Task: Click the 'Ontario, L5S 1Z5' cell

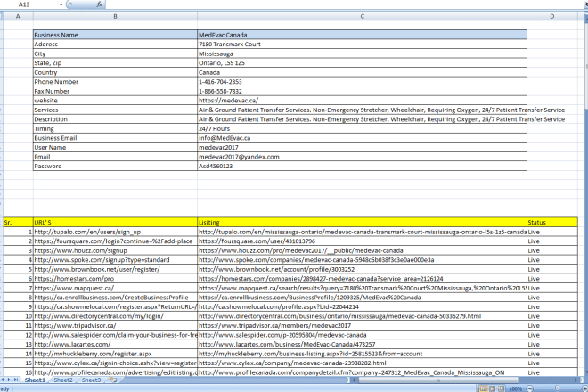Action: pyautogui.click(x=362, y=63)
